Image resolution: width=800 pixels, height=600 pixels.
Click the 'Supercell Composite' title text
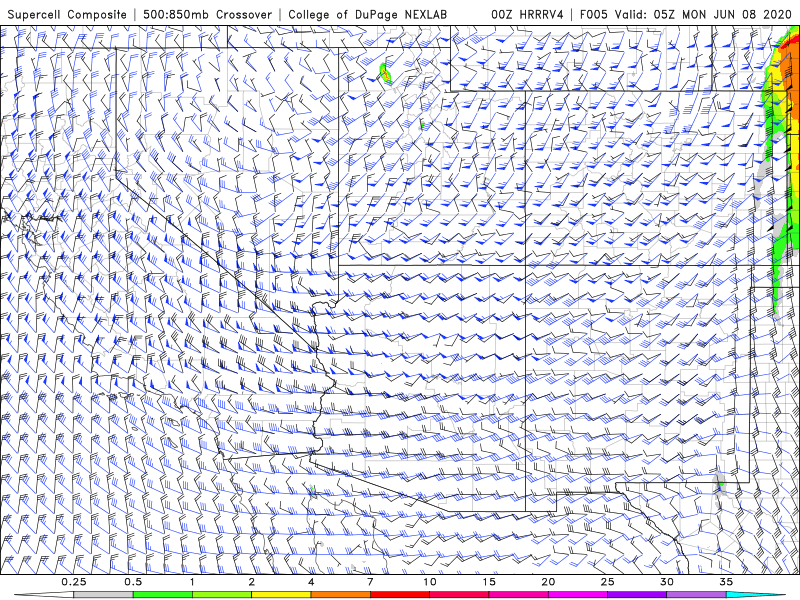(x=67, y=15)
